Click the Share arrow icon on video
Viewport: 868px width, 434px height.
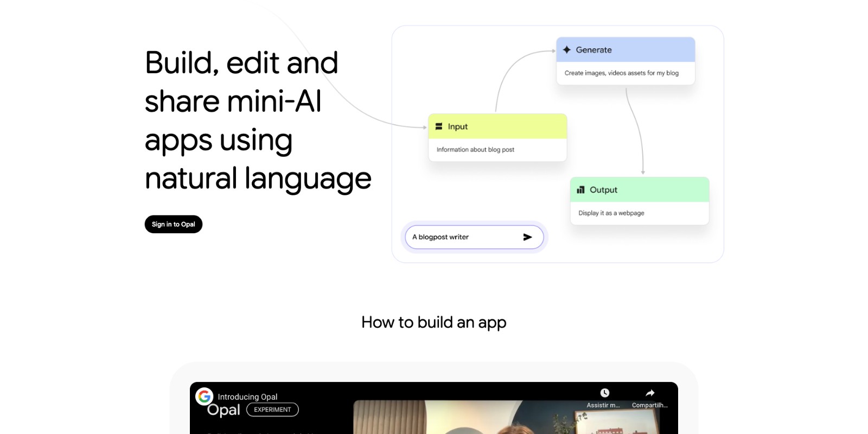point(650,393)
